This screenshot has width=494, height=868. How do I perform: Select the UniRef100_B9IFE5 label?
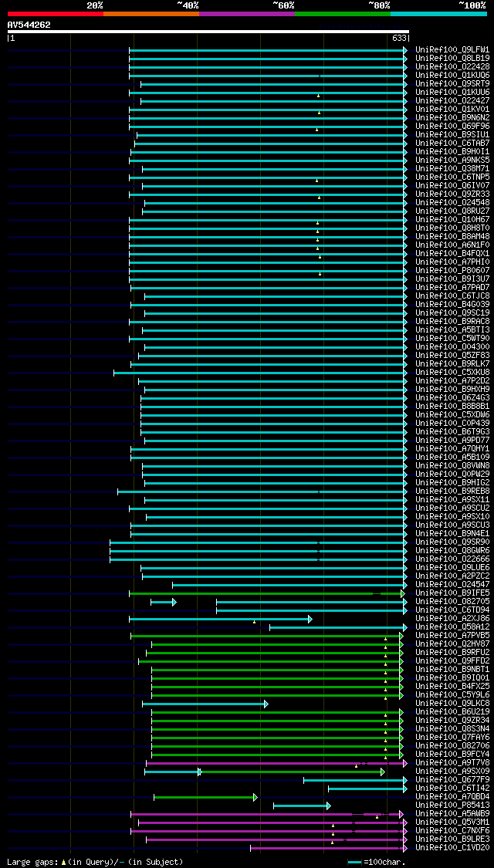point(452,593)
